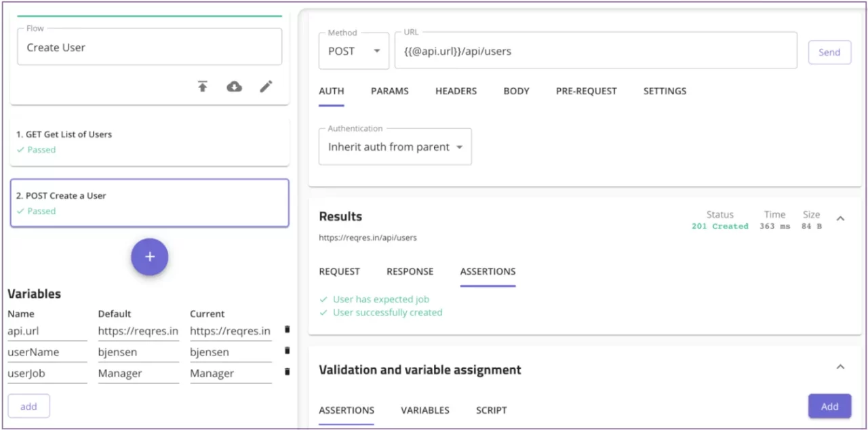Screen dimensions: 868x430
Task: Edit the flow with the pencil icon
Action: 265,86
